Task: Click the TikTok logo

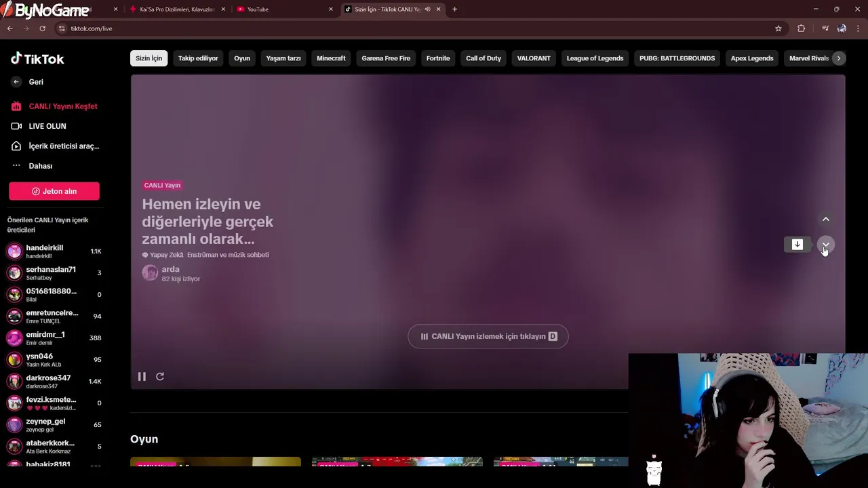Action: [x=37, y=59]
